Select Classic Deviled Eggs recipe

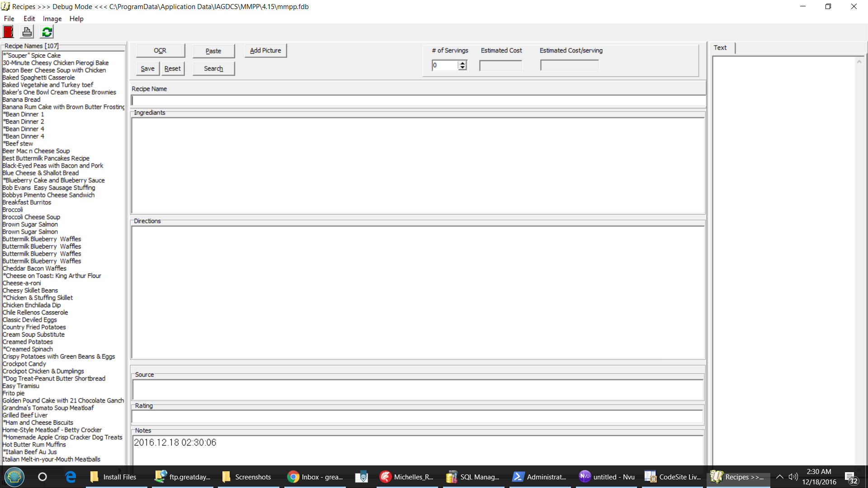click(29, 320)
